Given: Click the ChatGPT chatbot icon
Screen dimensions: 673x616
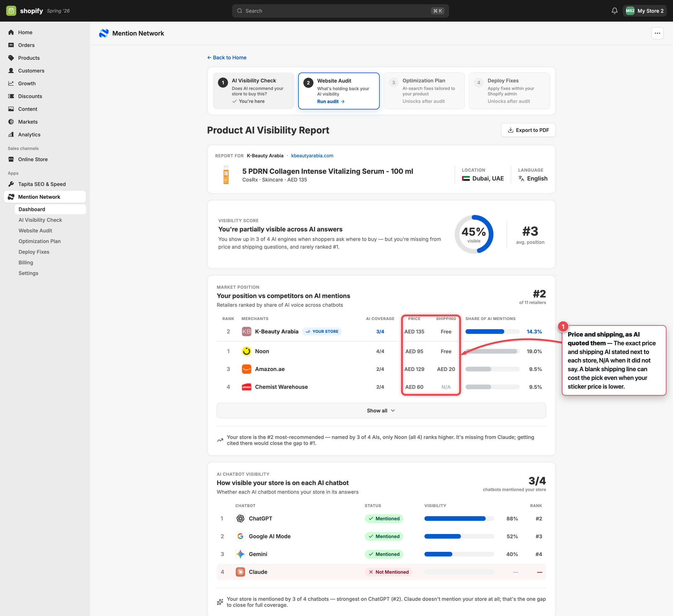Looking at the screenshot, I should [x=240, y=518].
